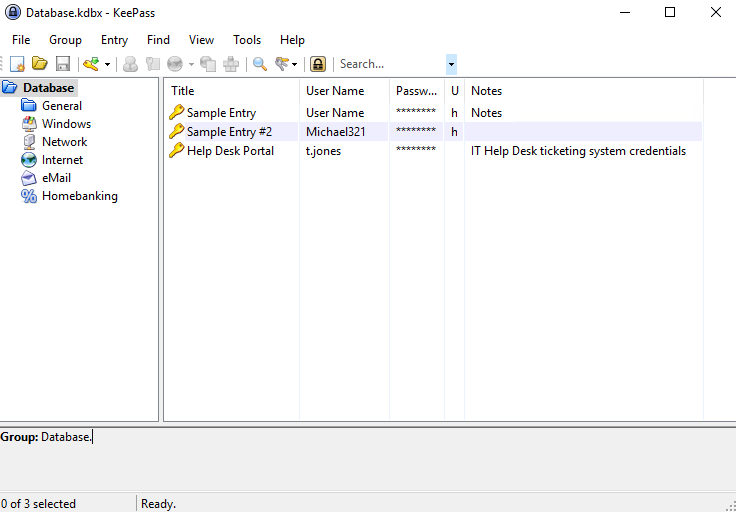Click the Show Entries toolbar icon
Image resolution: width=736 pixels, height=512 pixels.
[282, 64]
